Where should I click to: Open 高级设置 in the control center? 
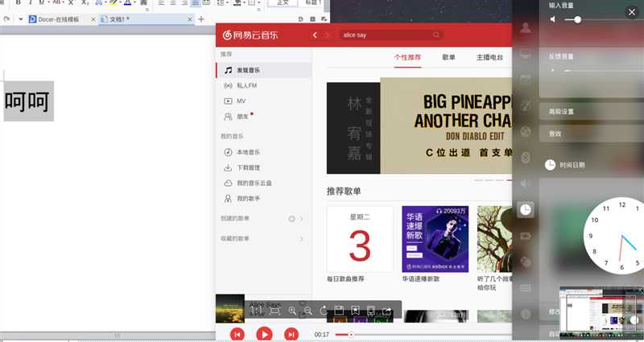[592, 112]
